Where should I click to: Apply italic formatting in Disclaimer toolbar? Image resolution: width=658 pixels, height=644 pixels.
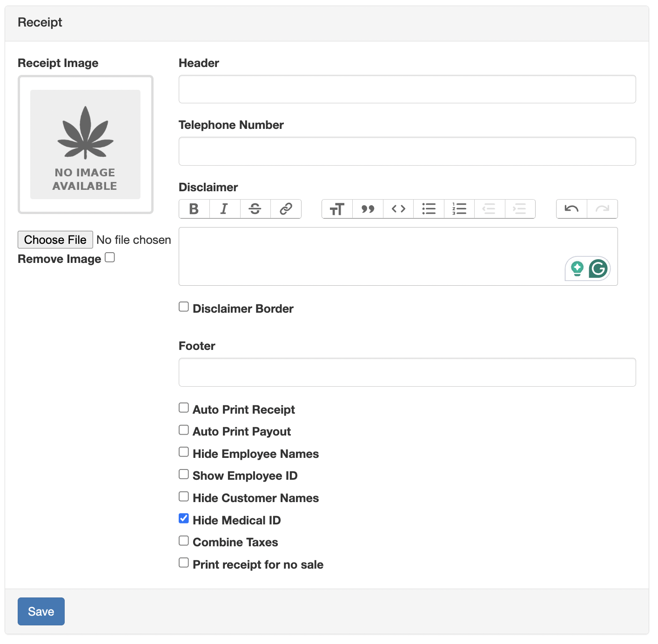(x=225, y=209)
